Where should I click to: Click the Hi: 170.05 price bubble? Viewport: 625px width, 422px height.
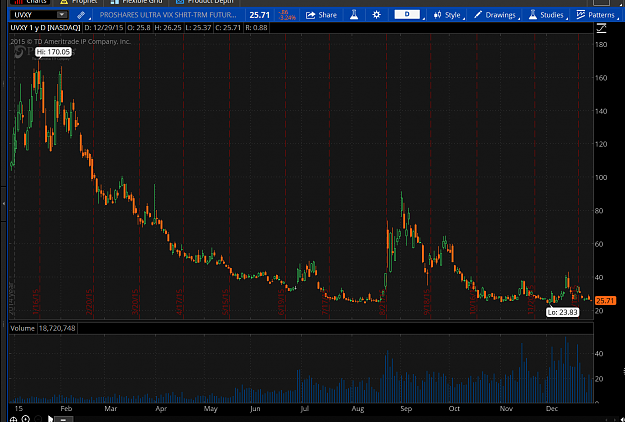(x=53, y=52)
